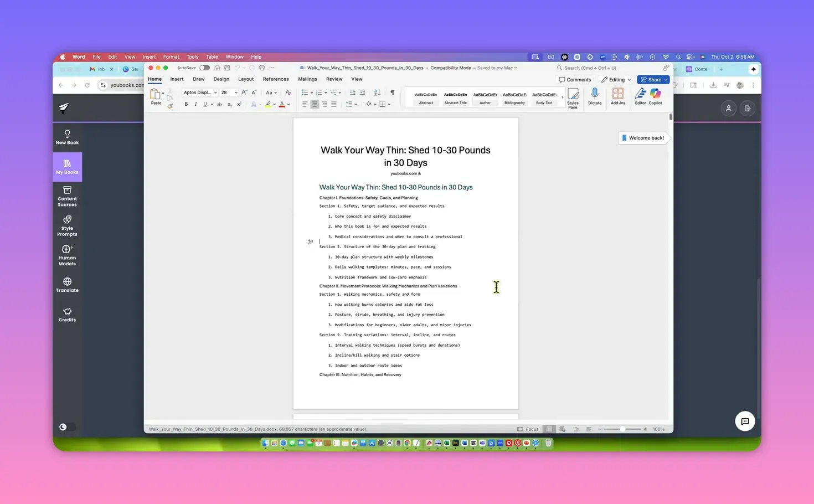This screenshot has height=504, width=814.
Task: Toggle the AutoSave switch
Action: click(x=204, y=68)
